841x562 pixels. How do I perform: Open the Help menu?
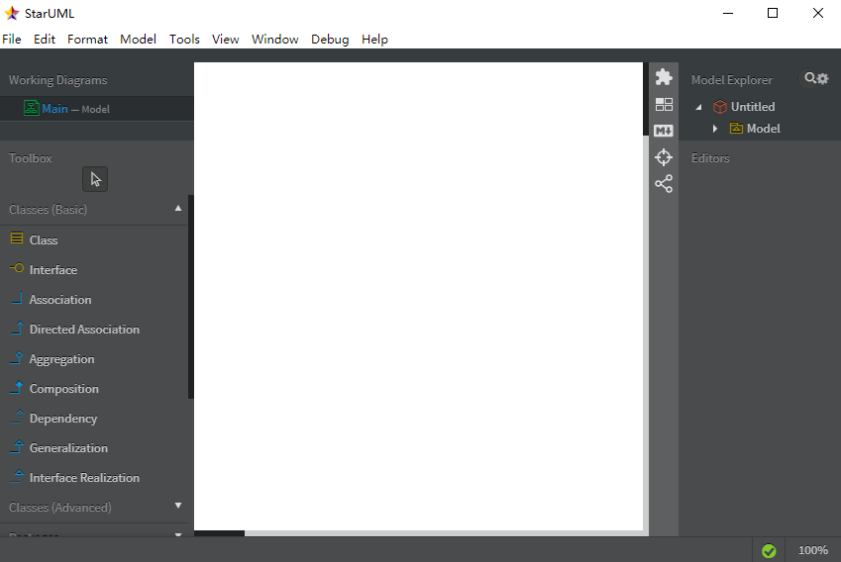click(x=374, y=39)
